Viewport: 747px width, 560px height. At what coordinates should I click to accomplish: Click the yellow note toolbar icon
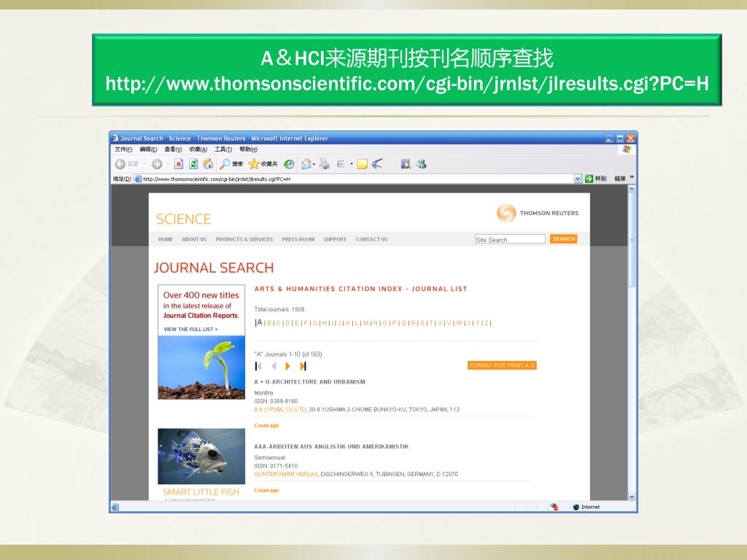[x=363, y=164]
